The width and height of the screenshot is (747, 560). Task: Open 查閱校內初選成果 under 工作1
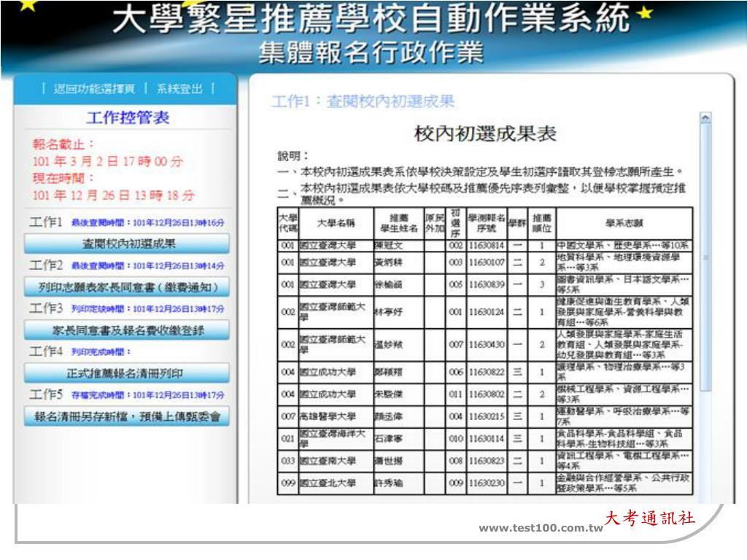[x=127, y=244]
